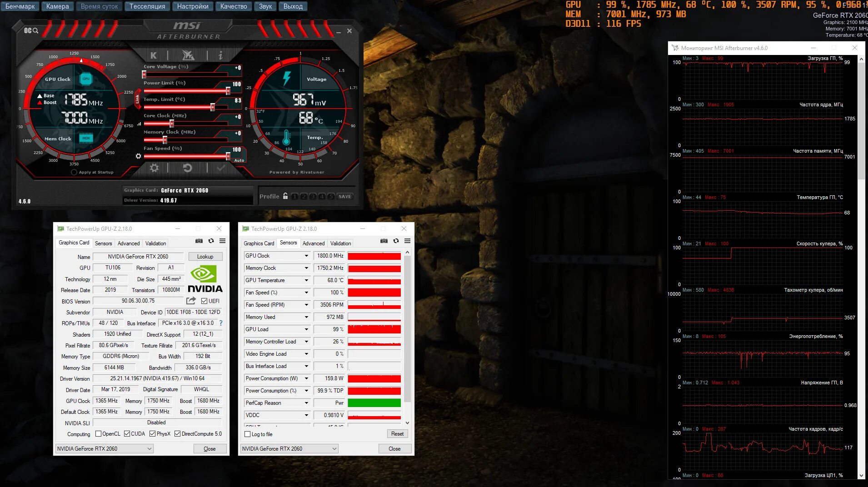Open hamburger menu in GPU-Z Graphics Card window
This screenshot has height=487, width=868.
coord(222,241)
